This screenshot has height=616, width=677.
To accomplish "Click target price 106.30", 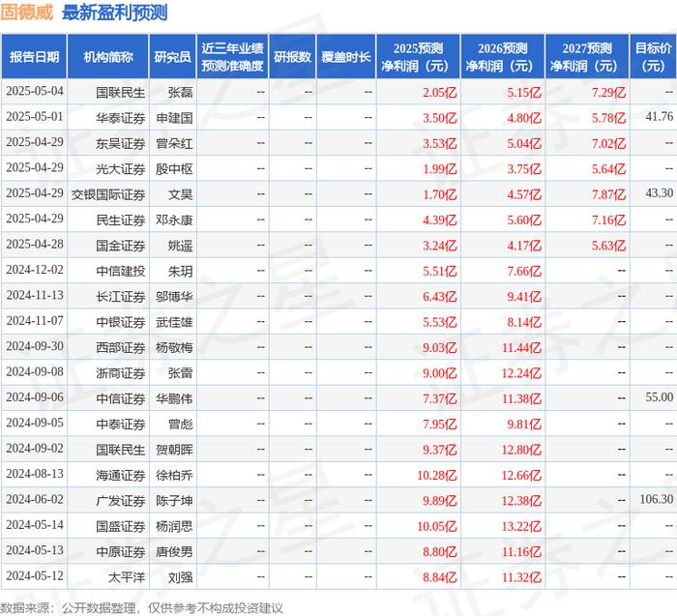I will (x=657, y=499).
